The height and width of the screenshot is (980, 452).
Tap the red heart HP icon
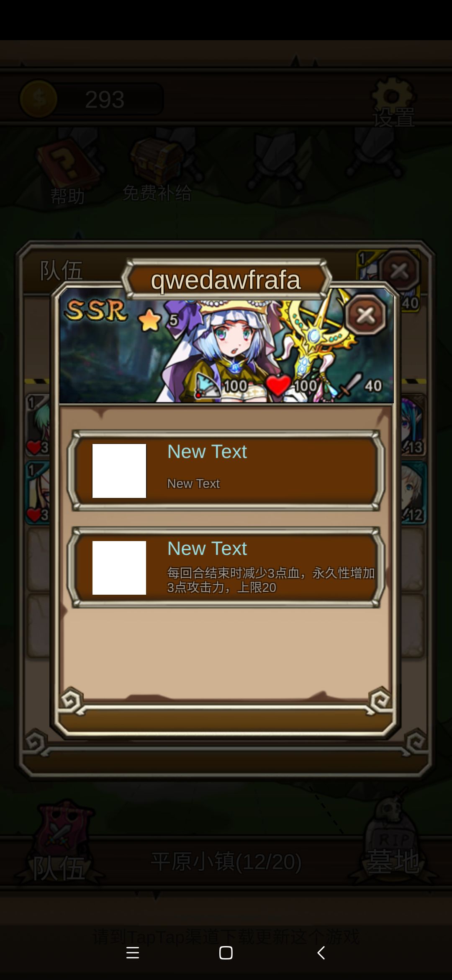point(278,385)
